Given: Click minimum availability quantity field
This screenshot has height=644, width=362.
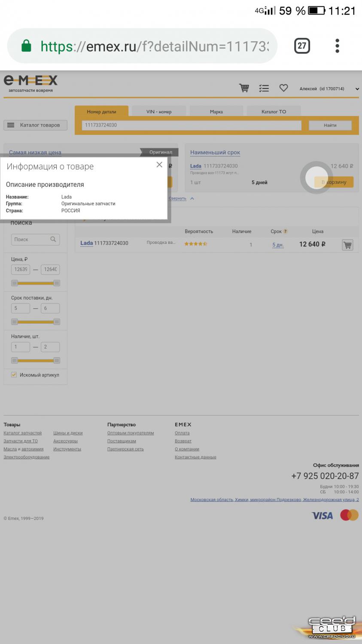Looking at the screenshot, I should pos(21,347).
